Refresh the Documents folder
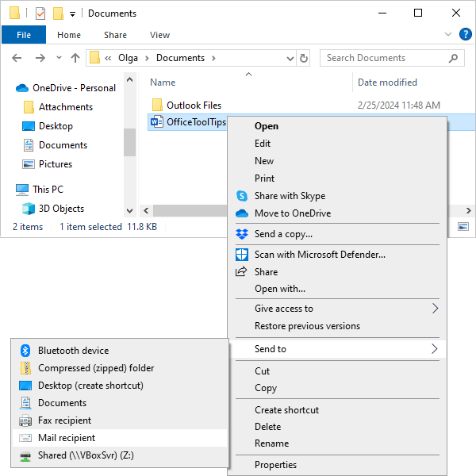Image resolution: width=476 pixels, height=476 pixels. coord(303,58)
